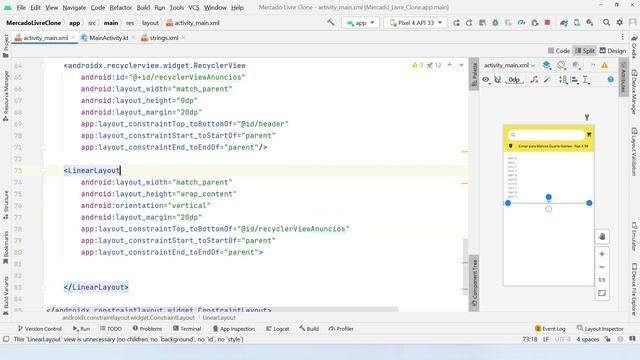
Task: Open the Select Design Surface layers dropdown
Action: tap(546, 65)
